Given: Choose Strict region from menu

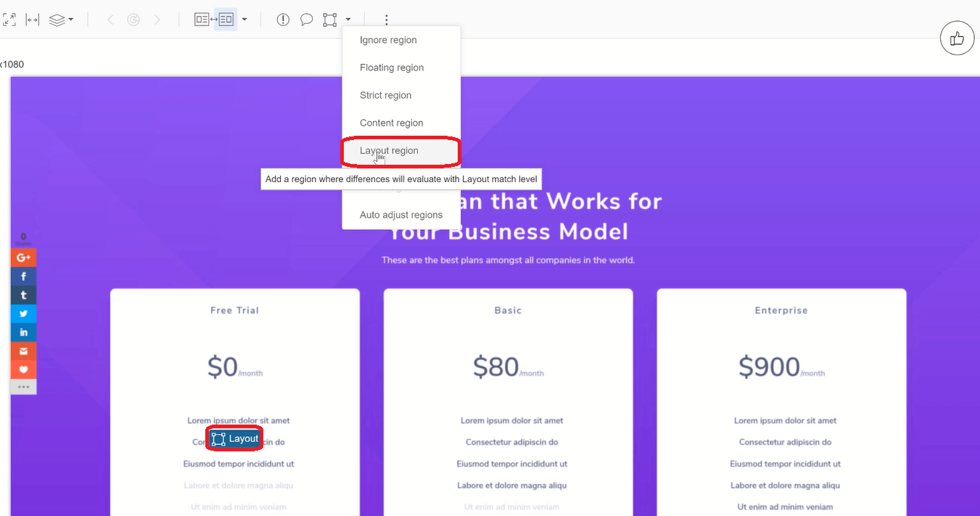Looking at the screenshot, I should click(401, 95).
